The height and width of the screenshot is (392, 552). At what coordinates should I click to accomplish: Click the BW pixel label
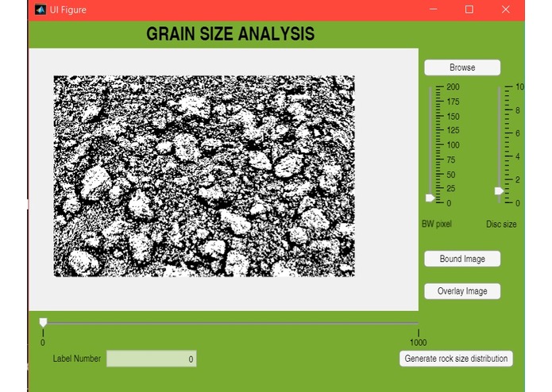(x=437, y=224)
